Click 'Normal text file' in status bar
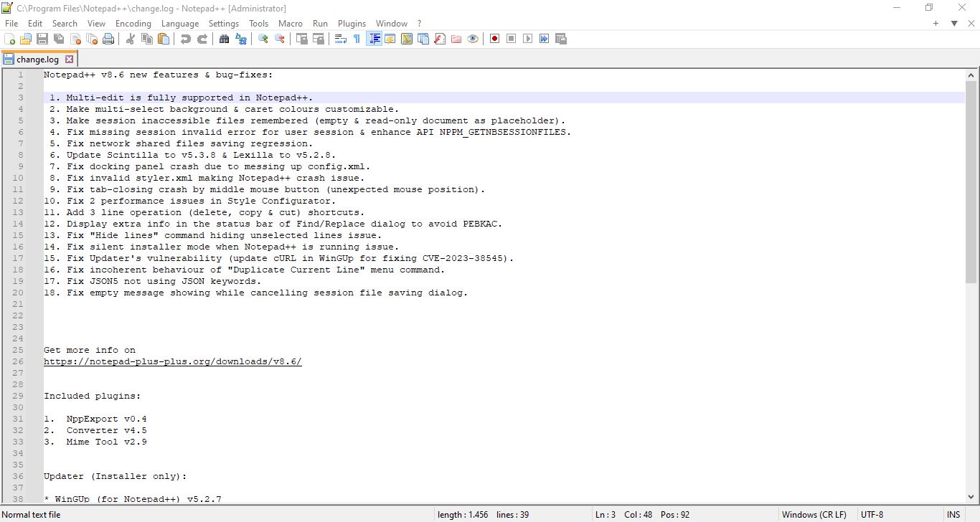 point(32,515)
